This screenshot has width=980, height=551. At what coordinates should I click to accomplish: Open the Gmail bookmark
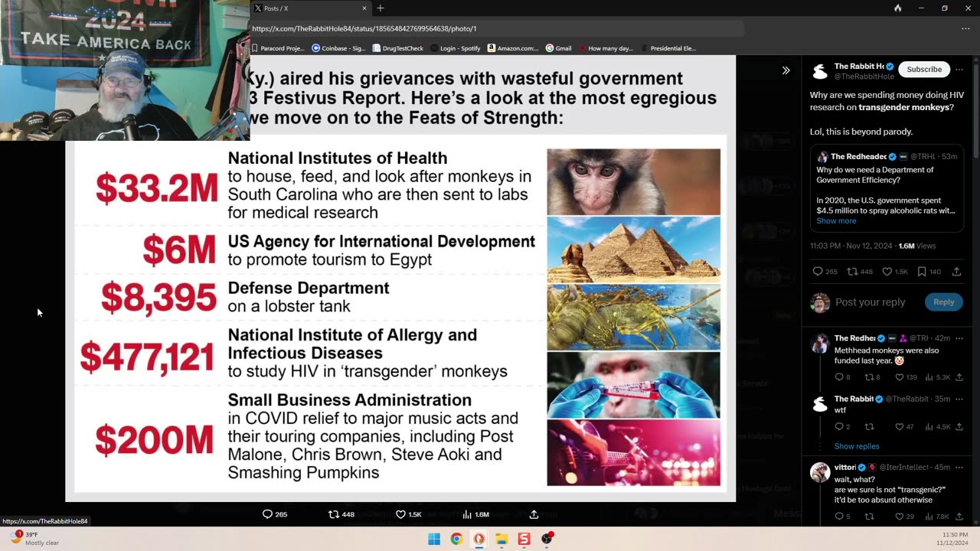tap(558, 48)
